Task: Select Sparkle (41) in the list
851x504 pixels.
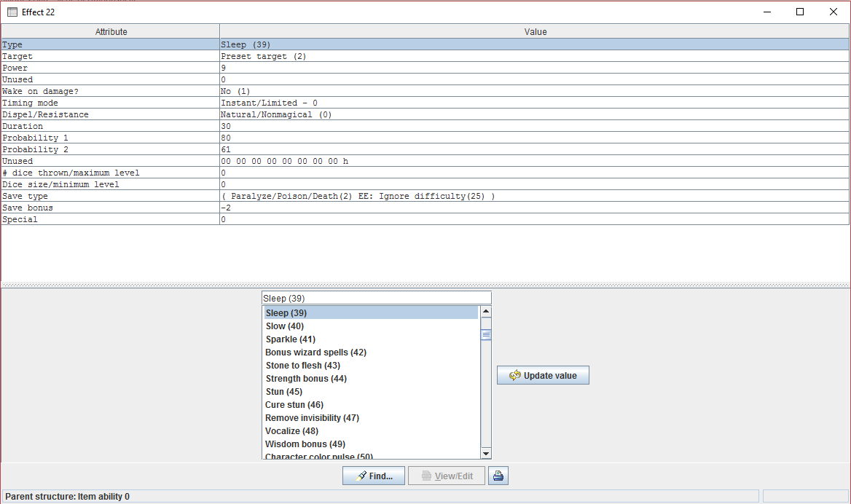Action: click(x=372, y=339)
